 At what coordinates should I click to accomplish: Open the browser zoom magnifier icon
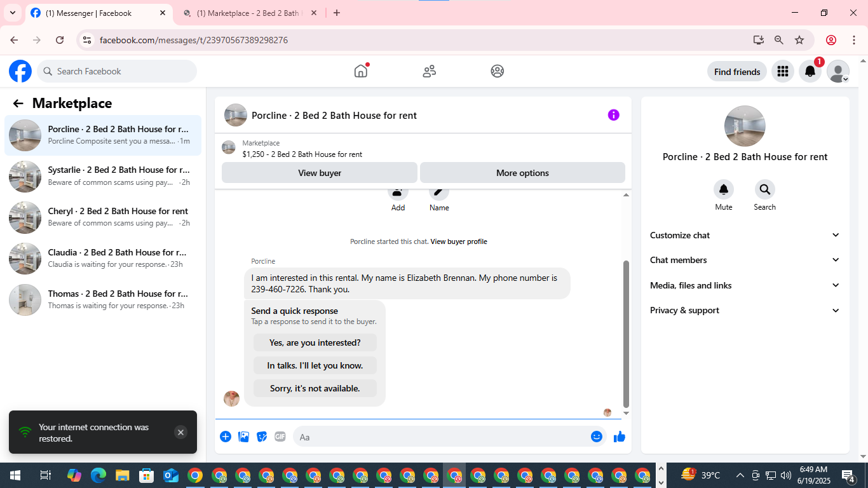pyautogui.click(x=779, y=40)
